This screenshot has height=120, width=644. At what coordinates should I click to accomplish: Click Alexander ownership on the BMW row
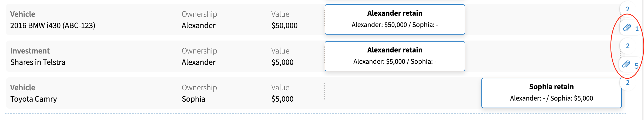click(x=199, y=25)
